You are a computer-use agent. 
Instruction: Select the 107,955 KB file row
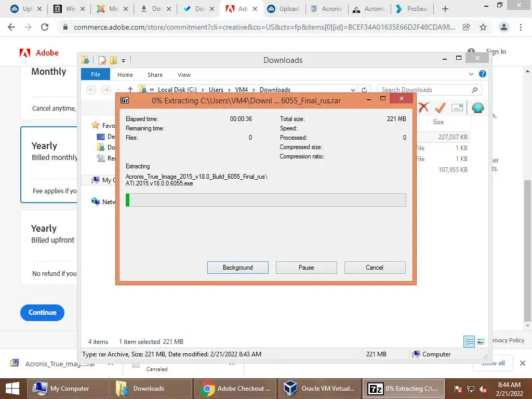(x=443, y=170)
